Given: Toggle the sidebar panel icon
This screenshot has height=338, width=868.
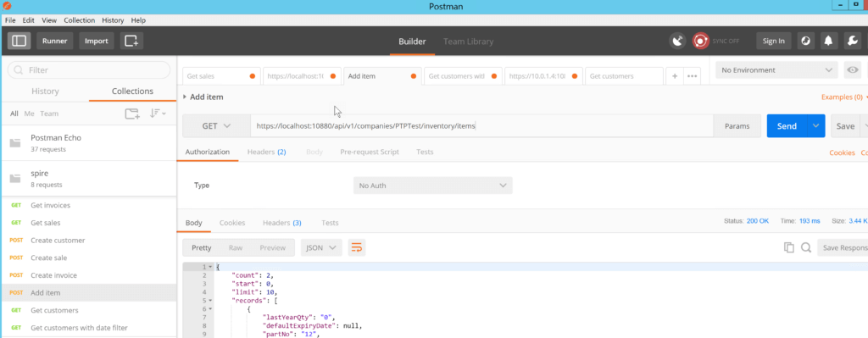Looking at the screenshot, I should pos(19,41).
